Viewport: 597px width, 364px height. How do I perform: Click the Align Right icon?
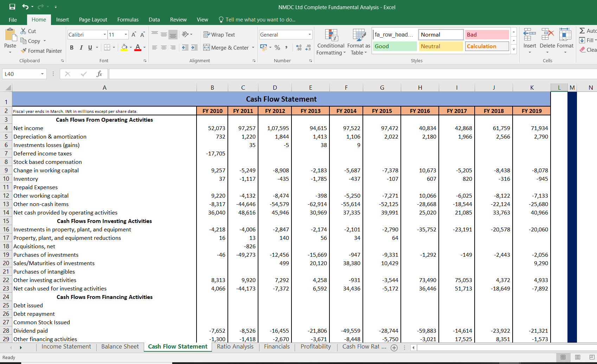click(x=173, y=47)
